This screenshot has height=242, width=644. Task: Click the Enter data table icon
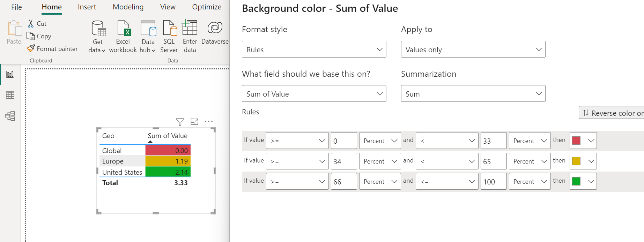coord(190,28)
